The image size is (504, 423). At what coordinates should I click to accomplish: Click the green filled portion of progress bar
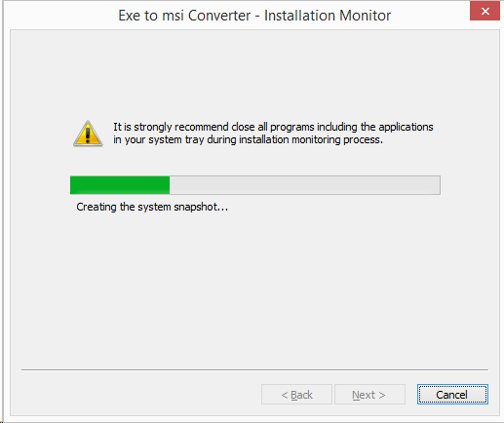120,185
